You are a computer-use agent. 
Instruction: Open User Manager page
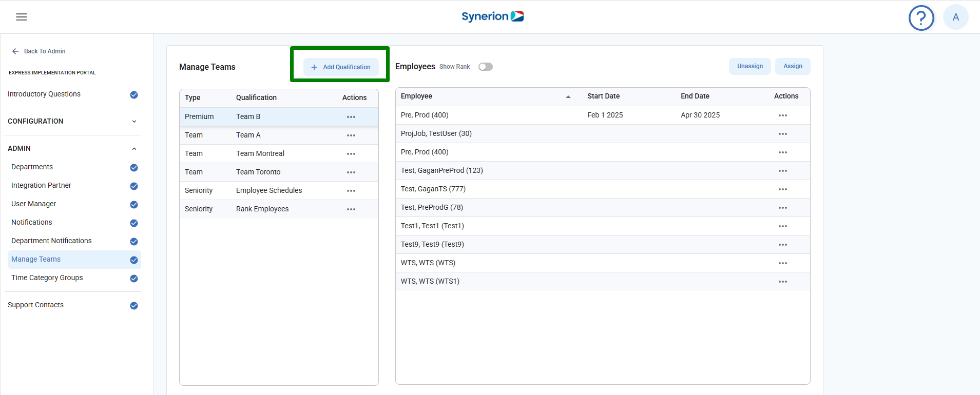[x=33, y=204]
